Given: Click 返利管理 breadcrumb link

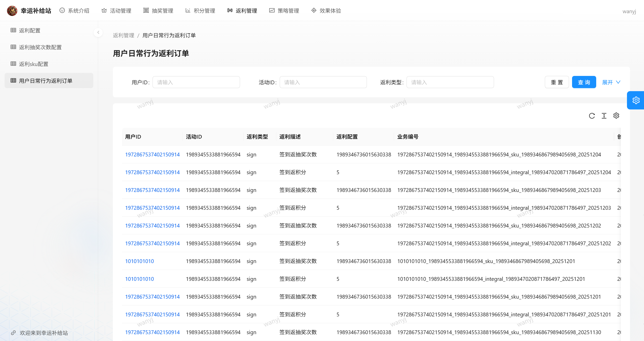Looking at the screenshot, I should click(x=123, y=35).
